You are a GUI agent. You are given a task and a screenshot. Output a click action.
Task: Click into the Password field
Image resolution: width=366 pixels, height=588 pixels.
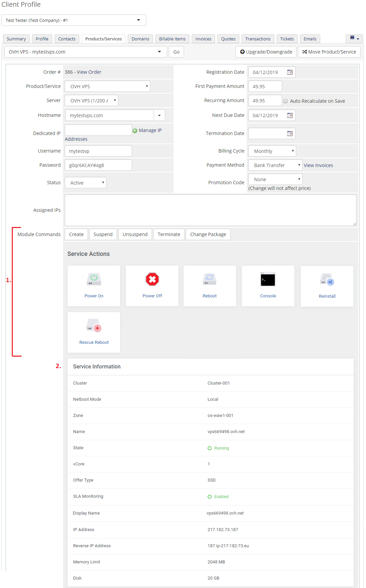tap(98, 165)
